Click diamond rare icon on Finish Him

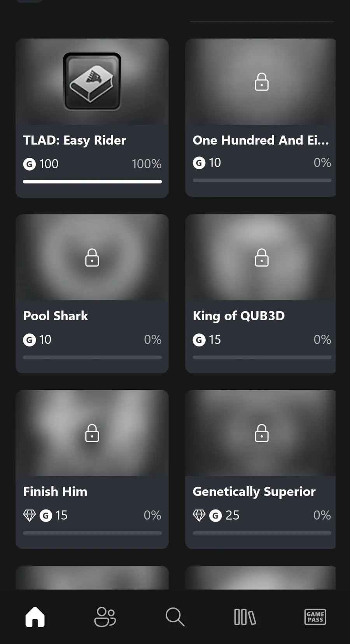[30, 515]
